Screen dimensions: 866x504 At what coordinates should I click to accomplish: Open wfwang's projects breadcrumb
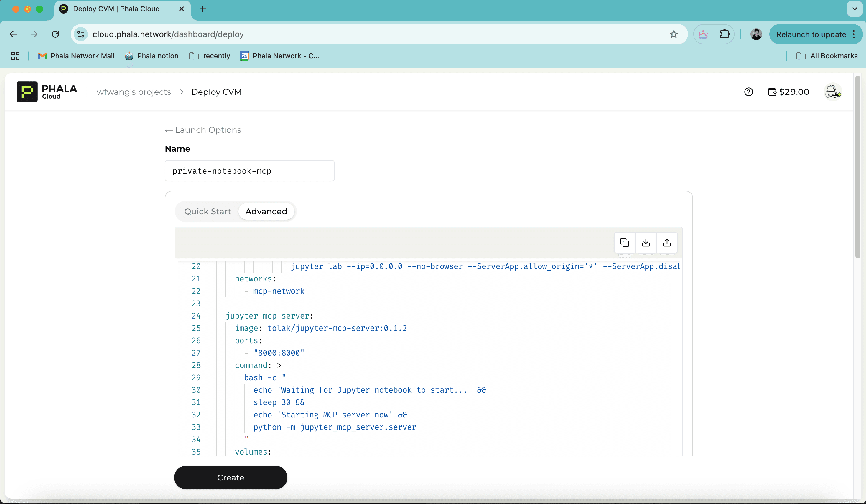click(134, 92)
